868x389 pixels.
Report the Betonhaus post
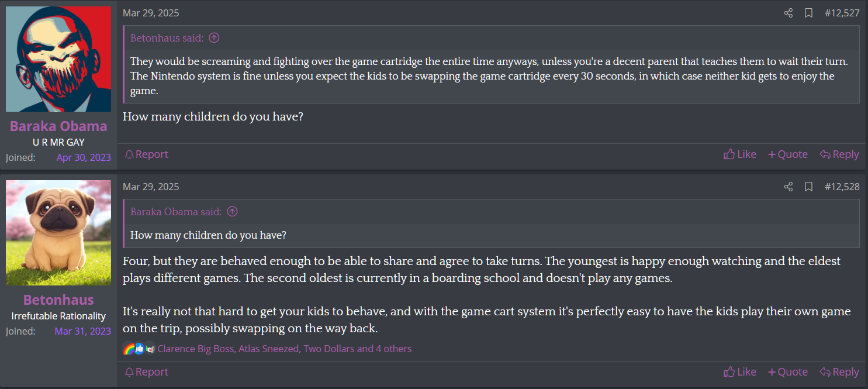coord(147,372)
